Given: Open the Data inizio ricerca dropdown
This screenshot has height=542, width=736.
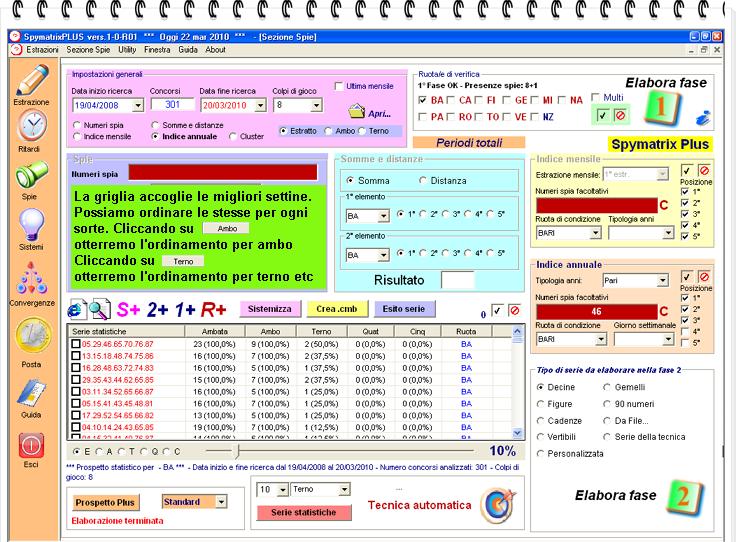Looking at the screenshot, I should click(x=138, y=106).
